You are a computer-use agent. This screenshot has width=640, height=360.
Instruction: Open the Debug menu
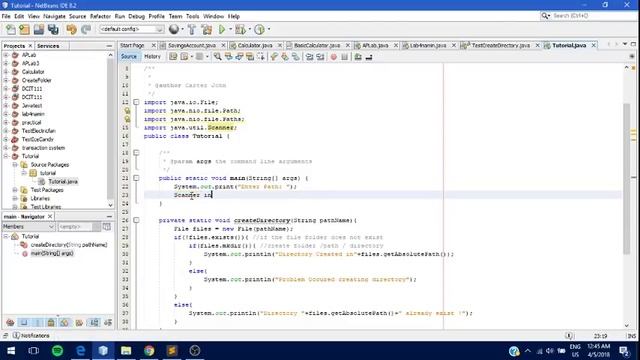(x=137, y=16)
